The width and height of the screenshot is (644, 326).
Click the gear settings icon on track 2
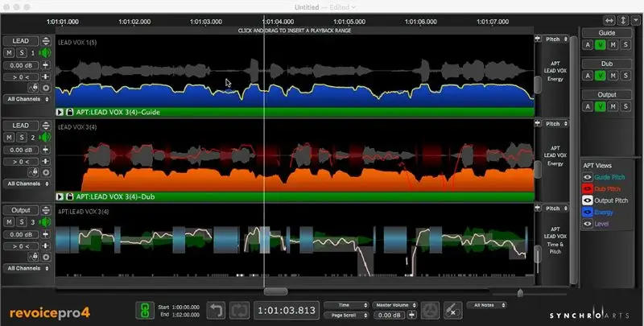click(46, 172)
